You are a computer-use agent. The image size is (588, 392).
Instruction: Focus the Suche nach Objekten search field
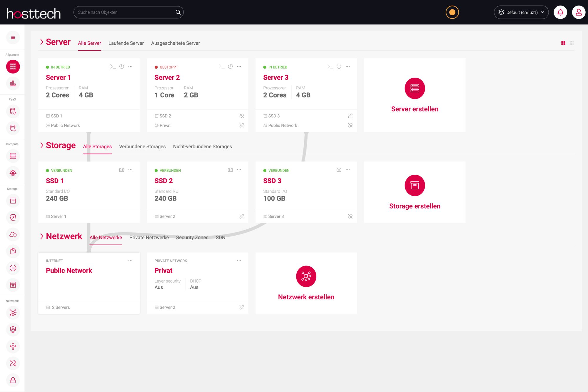[128, 12]
